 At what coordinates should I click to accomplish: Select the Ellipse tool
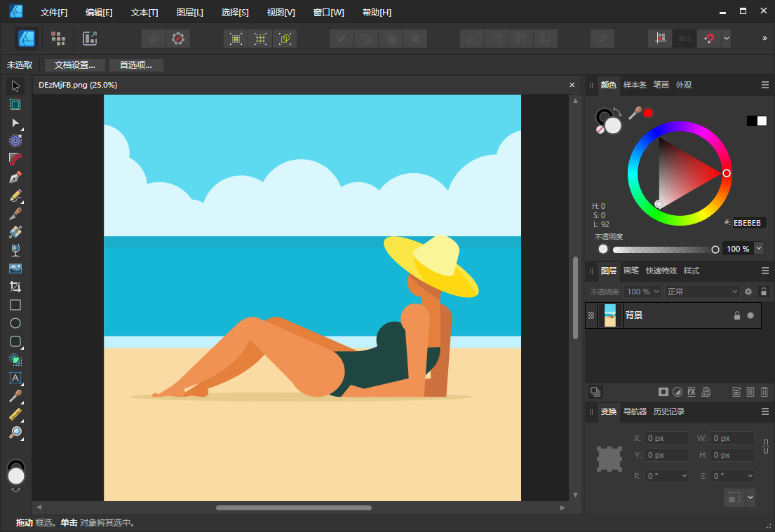tap(15, 322)
